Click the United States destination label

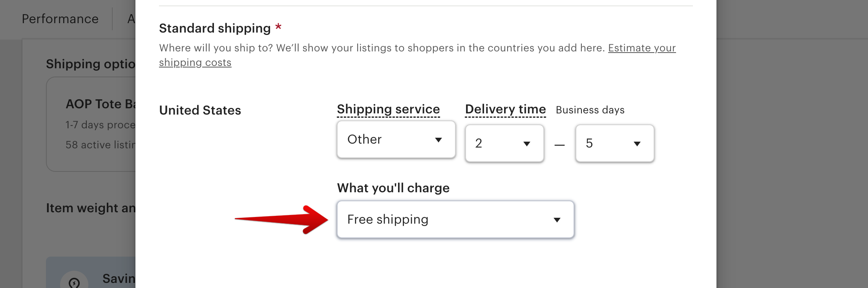tap(200, 111)
